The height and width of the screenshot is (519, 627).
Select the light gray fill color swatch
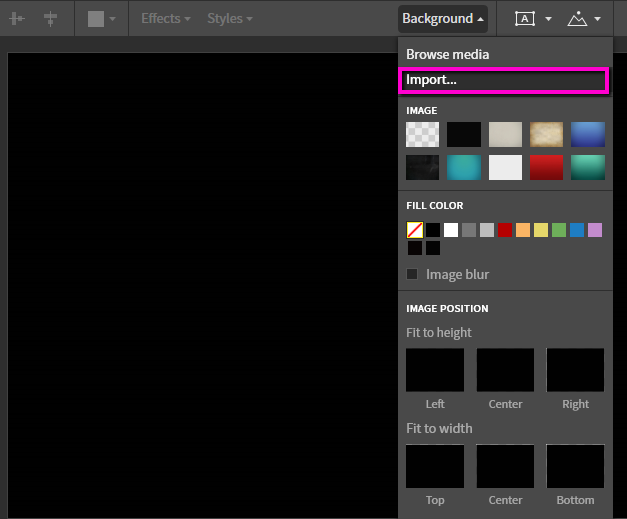[487, 230]
